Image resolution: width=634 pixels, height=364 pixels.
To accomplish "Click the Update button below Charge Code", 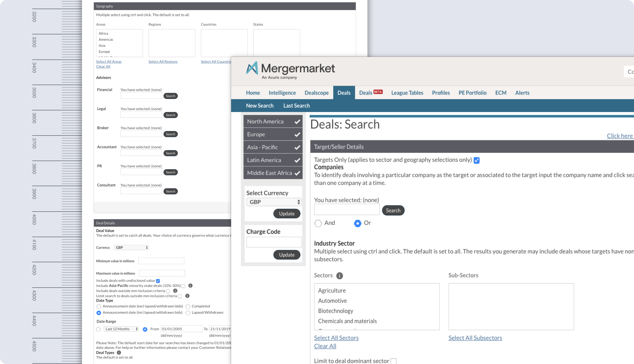I will (x=287, y=255).
